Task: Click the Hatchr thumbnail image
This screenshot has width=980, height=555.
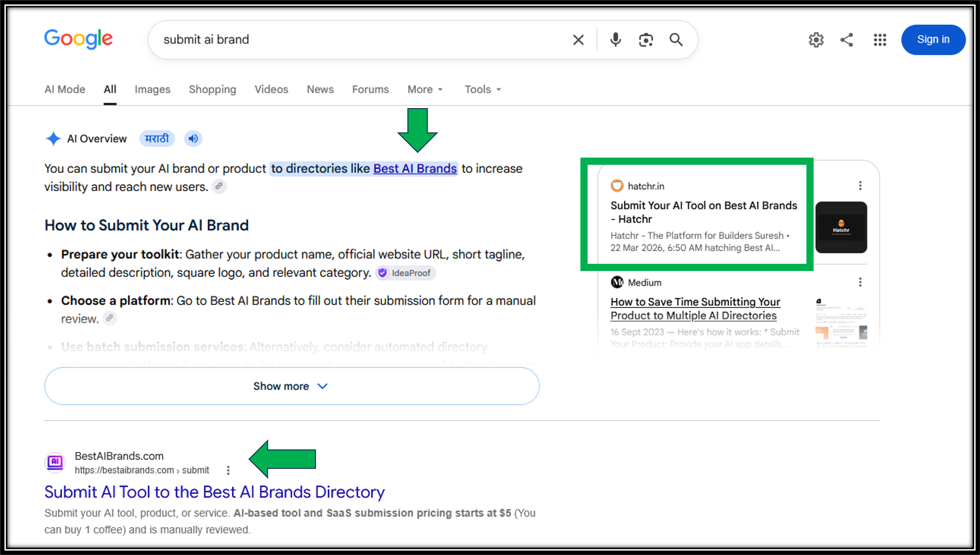Action: [841, 227]
